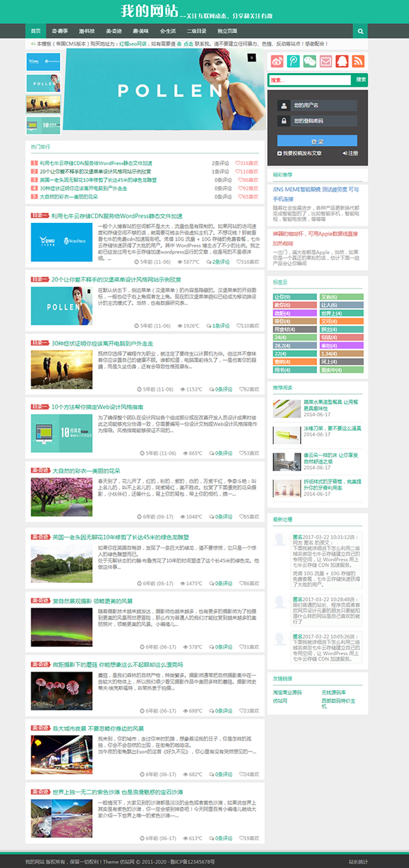The width and height of the screenshot is (409, 868).
Task: Open the email envelope icon
Action: pyautogui.click(x=326, y=61)
